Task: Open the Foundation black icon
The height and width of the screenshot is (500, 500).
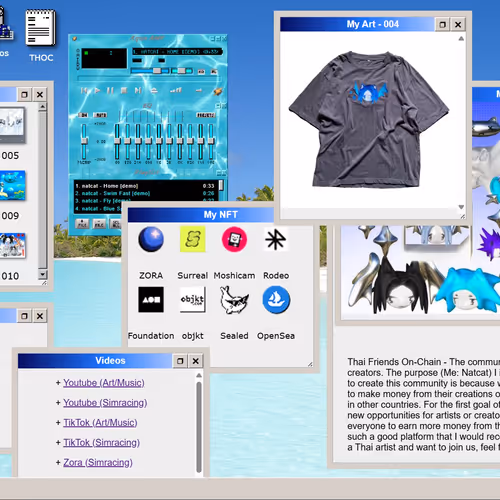Action: (x=151, y=299)
